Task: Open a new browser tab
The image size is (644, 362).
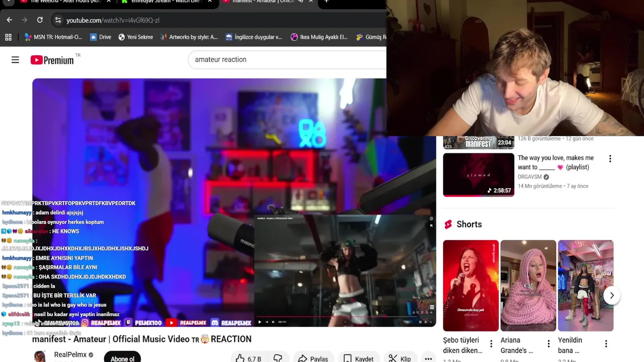Action: tap(327, 2)
